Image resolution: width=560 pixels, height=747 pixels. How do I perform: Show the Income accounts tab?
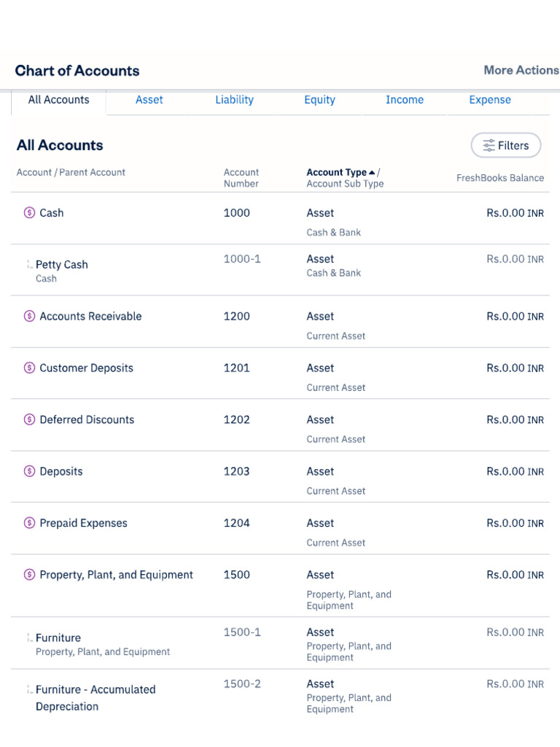click(x=405, y=100)
